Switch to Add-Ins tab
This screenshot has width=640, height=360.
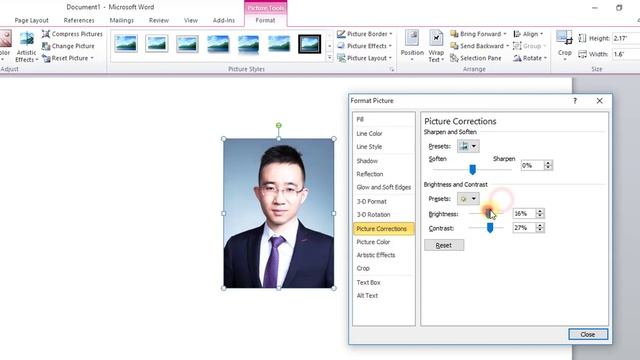coord(224,20)
